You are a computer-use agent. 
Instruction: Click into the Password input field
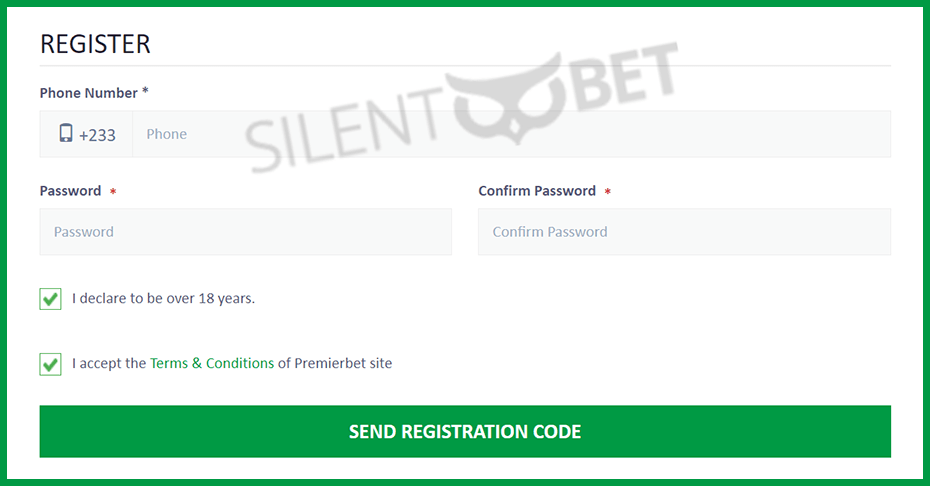(x=246, y=231)
